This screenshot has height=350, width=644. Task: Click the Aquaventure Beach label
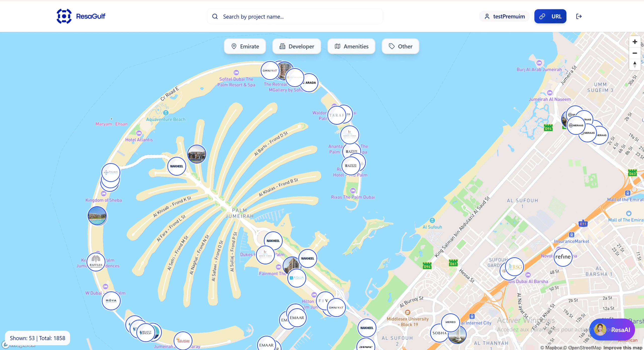point(166,119)
